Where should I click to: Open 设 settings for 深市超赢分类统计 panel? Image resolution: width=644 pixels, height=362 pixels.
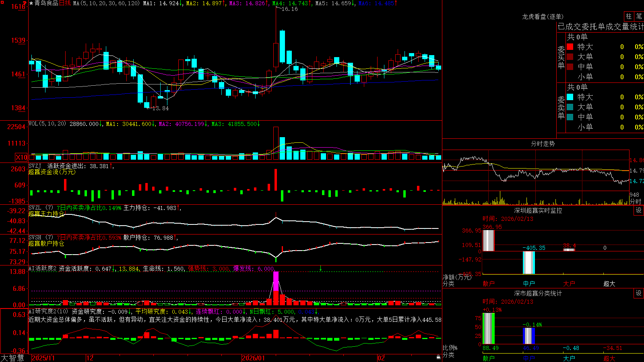coord(639,293)
